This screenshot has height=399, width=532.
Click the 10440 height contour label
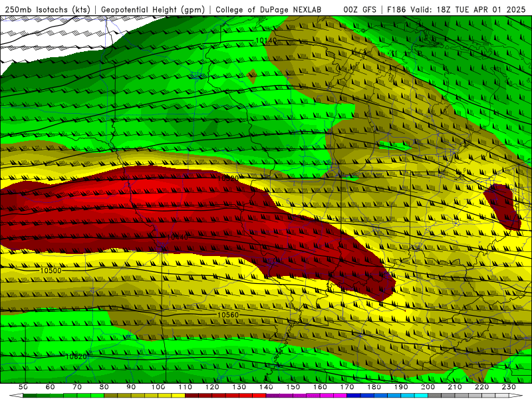(177, 237)
